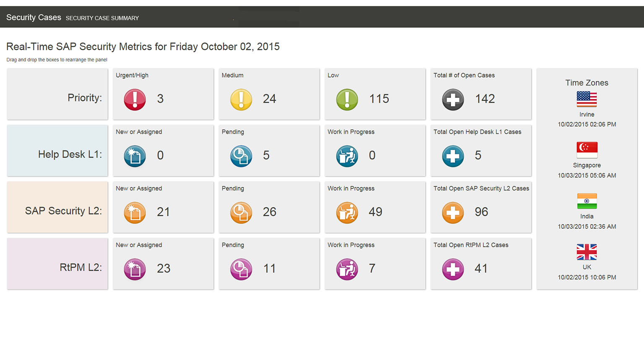Click the RtPM L2 Work in Progress count 7
The width and height of the screenshot is (644, 356).
point(372,268)
